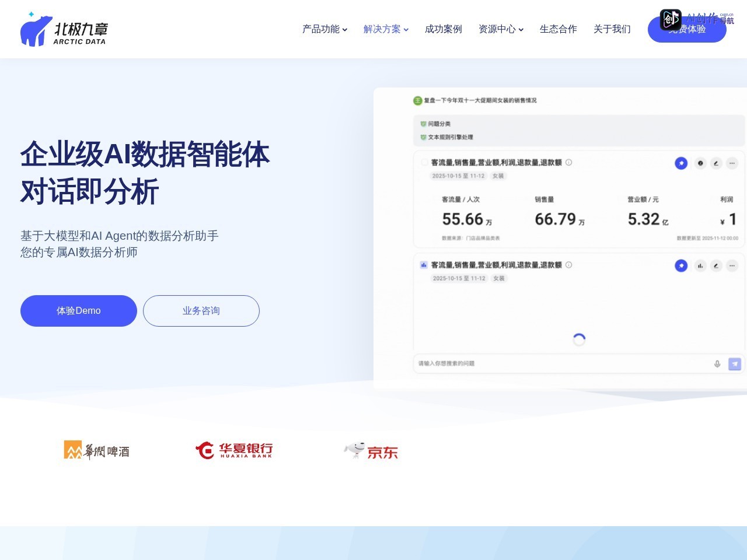Click the shield icon next to 文本规则引擎处理

pos(423,137)
